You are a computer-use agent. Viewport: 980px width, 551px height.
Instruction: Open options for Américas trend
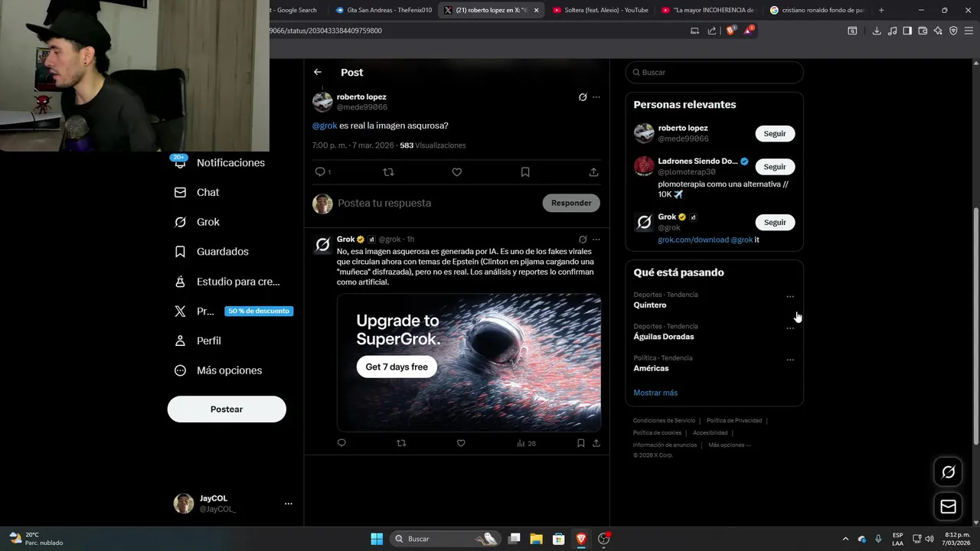coord(790,360)
